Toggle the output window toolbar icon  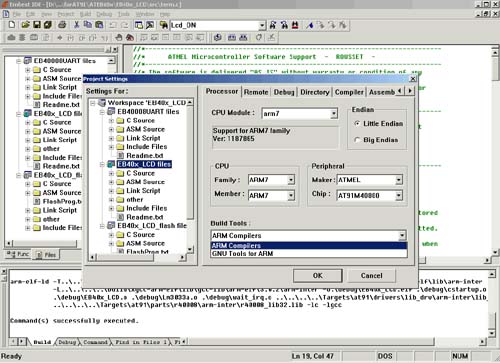click(x=150, y=25)
